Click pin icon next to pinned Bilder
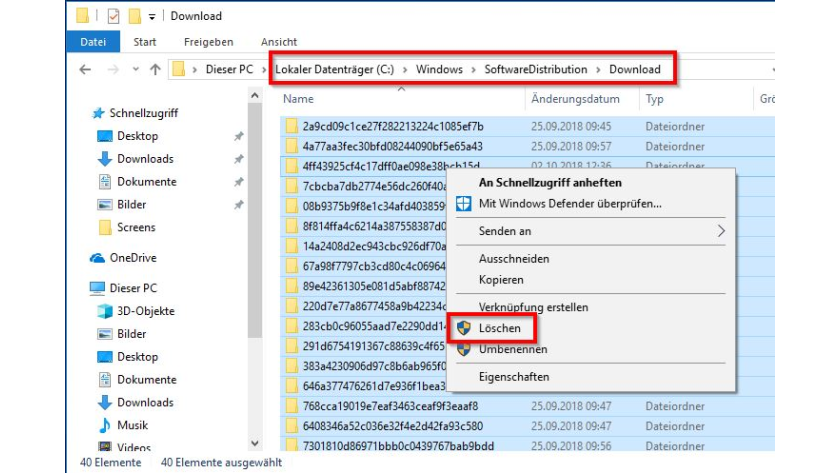This screenshot has width=840, height=473. pyautogui.click(x=238, y=205)
